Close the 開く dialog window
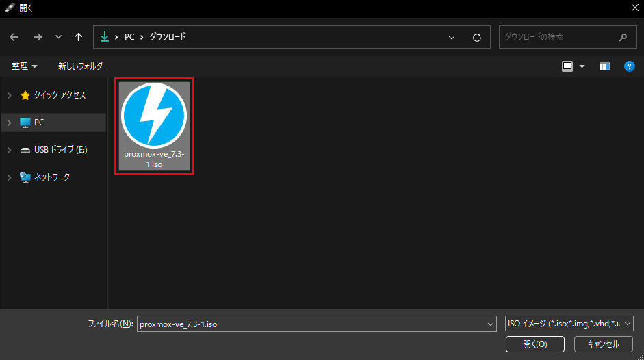 tap(634, 8)
